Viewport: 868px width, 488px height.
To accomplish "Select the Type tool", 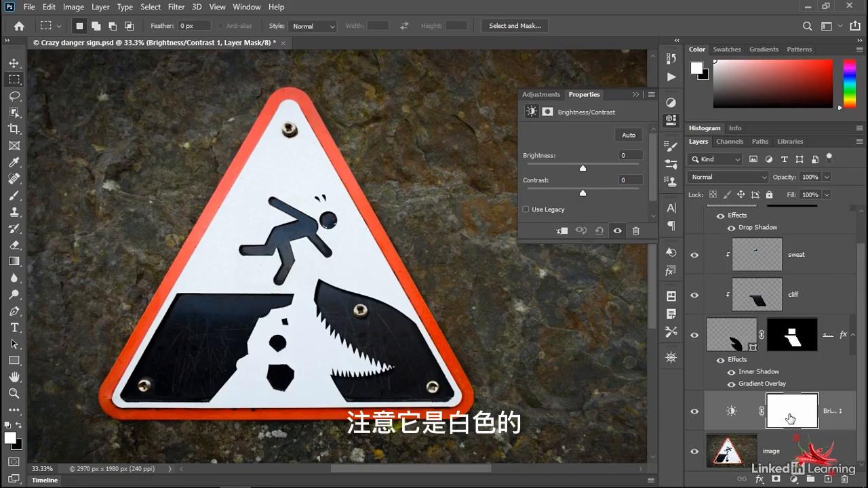I will (x=14, y=327).
